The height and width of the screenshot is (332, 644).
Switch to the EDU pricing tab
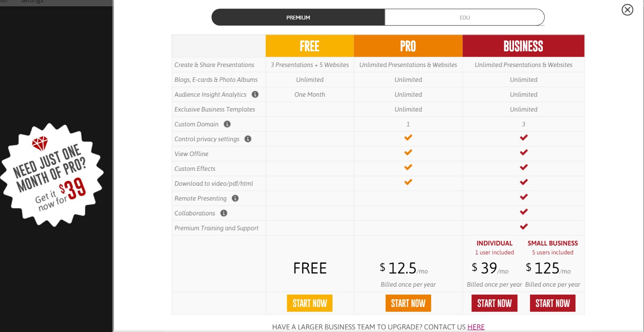(464, 18)
